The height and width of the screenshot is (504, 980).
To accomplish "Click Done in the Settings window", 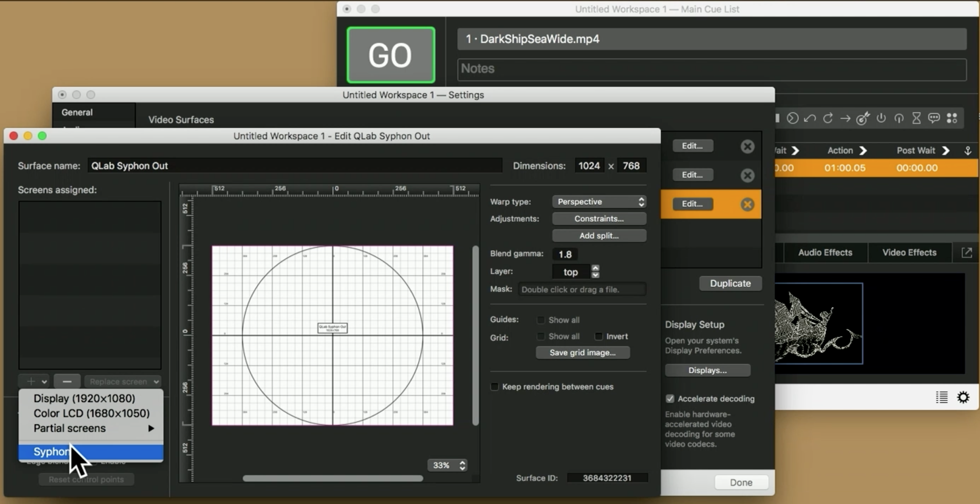I will [x=741, y=483].
